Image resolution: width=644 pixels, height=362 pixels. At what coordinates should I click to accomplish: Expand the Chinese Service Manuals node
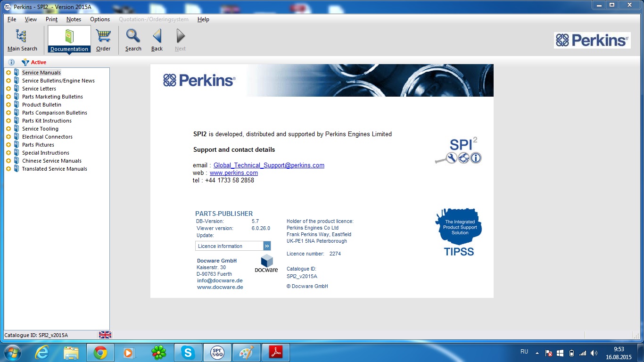[x=8, y=161]
